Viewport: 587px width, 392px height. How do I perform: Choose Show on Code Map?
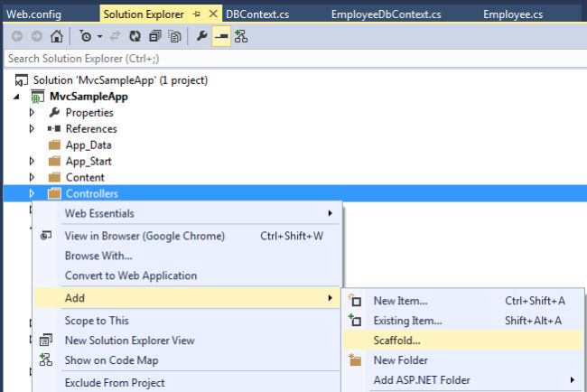(187, 360)
